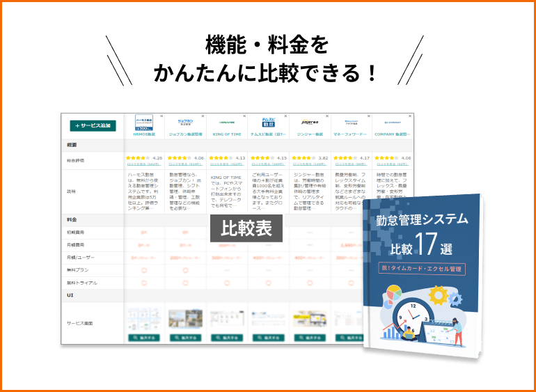Click the description starting ジンジャー勤怠は

310,191
